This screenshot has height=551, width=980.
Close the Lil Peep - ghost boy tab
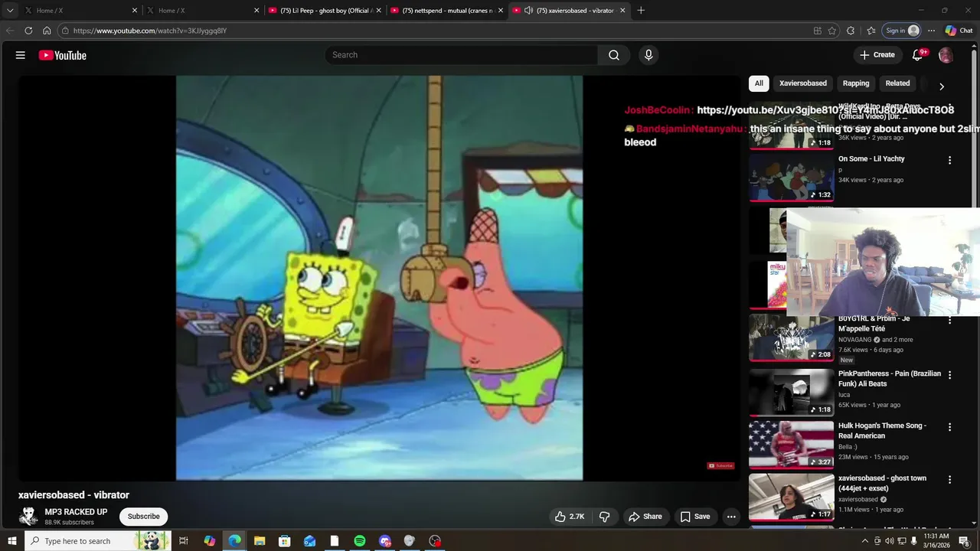click(378, 11)
